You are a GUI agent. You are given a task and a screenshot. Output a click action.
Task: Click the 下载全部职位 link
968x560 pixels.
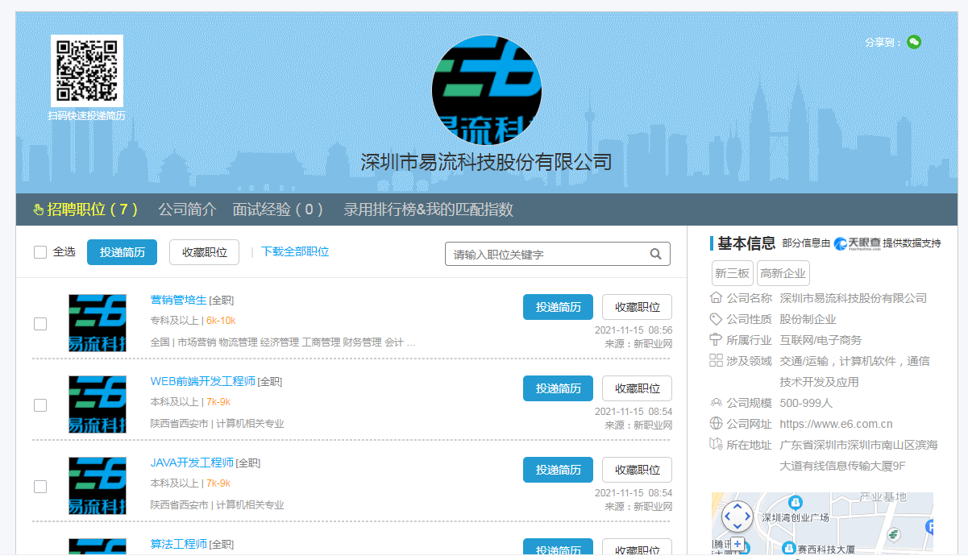(x=295, y=251)
